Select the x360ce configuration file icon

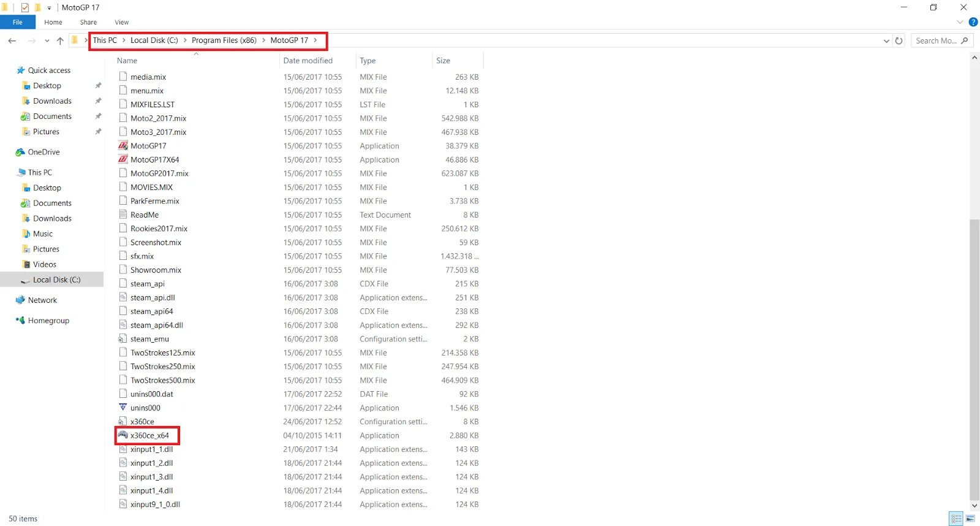123,422
